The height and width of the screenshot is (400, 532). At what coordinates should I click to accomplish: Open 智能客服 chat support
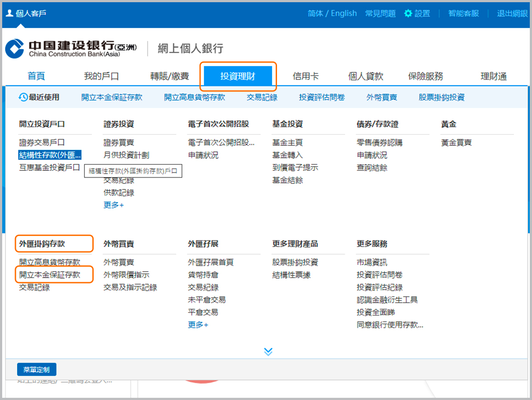tap(463, 14)
